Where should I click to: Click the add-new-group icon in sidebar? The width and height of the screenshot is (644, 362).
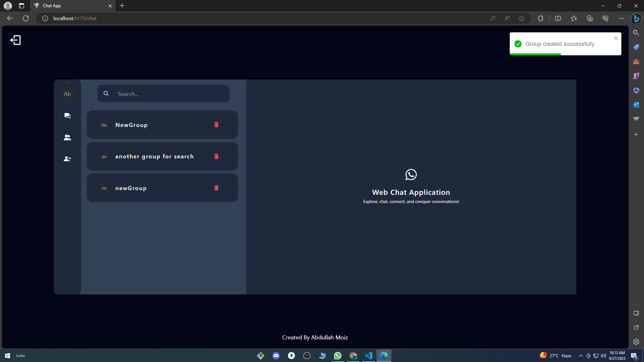[67, 159]
